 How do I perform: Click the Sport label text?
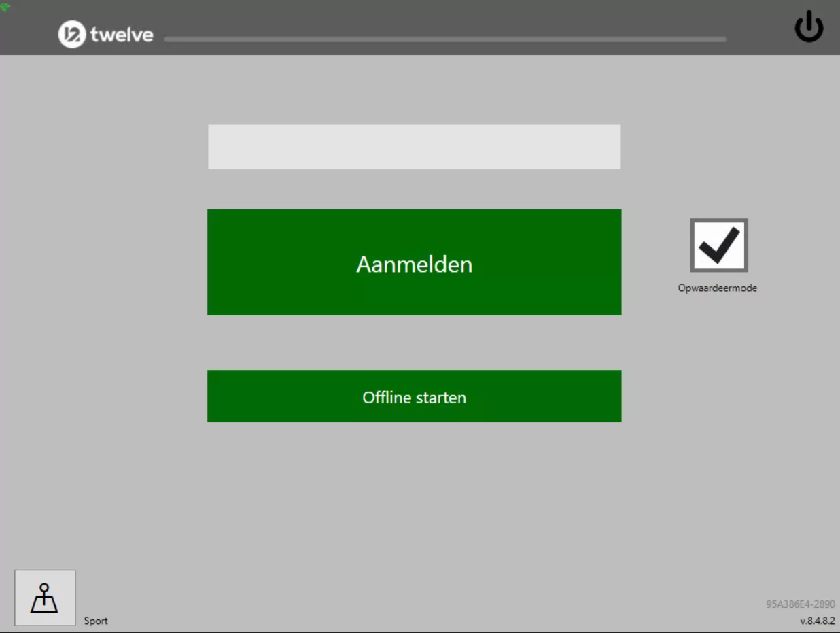pyautogui.click(x=96, y=621)
